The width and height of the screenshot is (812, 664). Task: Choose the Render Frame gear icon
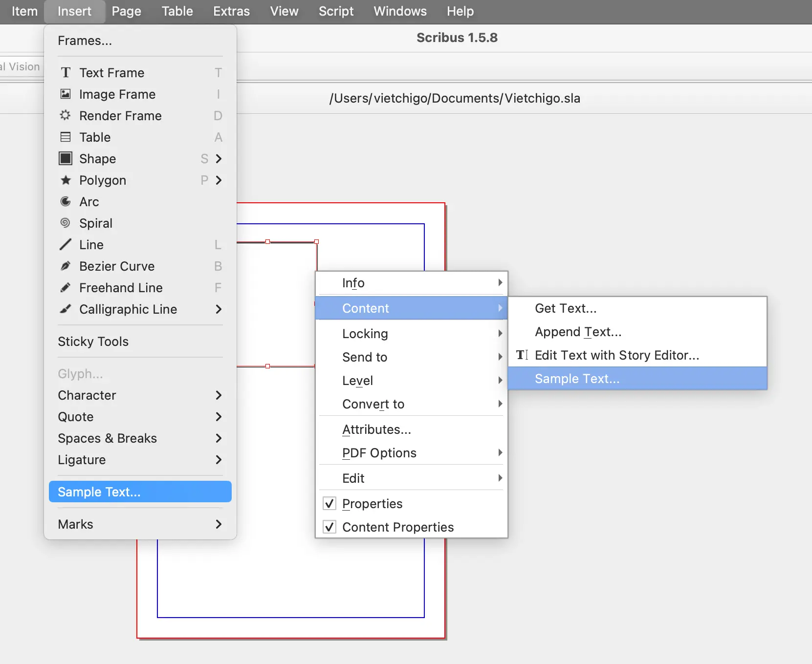[x=66, y=115]
